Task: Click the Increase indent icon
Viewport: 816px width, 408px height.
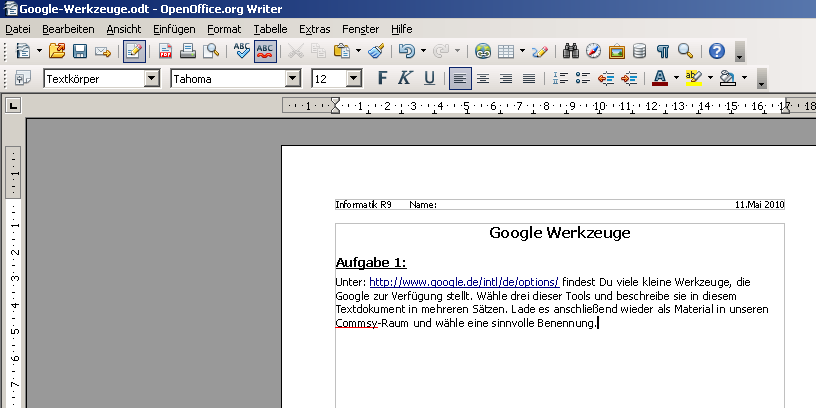Action: tap(629, 79)
